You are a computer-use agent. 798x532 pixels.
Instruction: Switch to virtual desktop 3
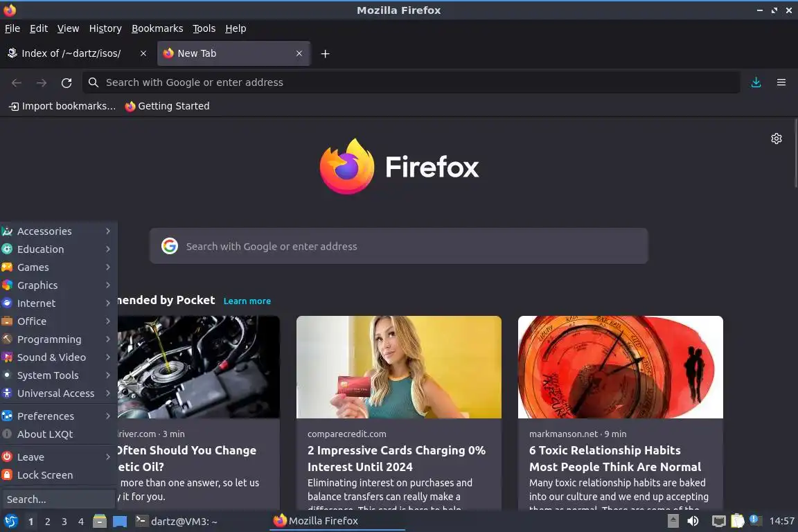(x=64, y=522)
